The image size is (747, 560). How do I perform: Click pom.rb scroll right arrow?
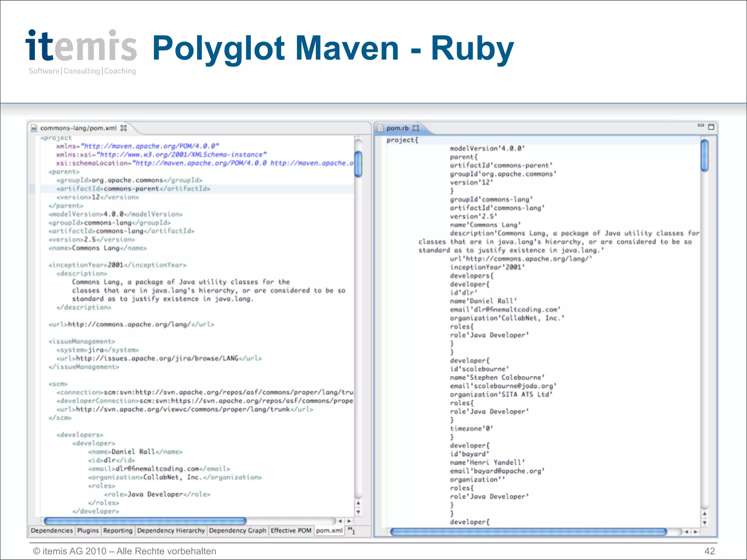pos(696,532)
